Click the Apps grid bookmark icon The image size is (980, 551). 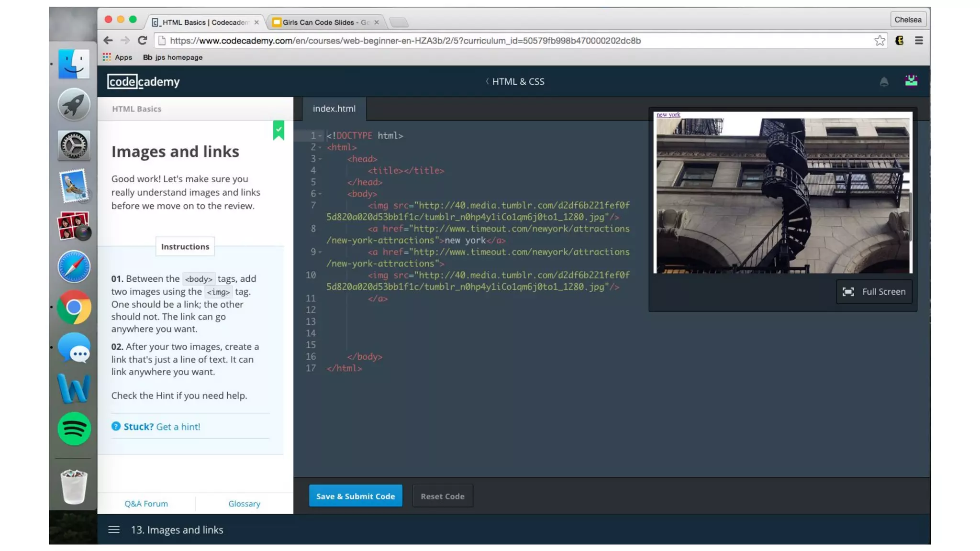[107, 57]
